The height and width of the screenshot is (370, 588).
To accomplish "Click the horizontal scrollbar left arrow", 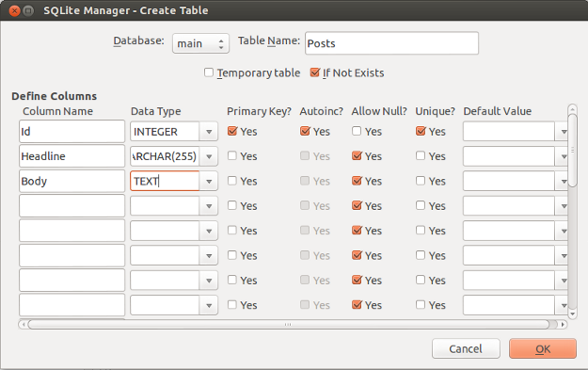I will pyautogui.click(x=24, y=324).
